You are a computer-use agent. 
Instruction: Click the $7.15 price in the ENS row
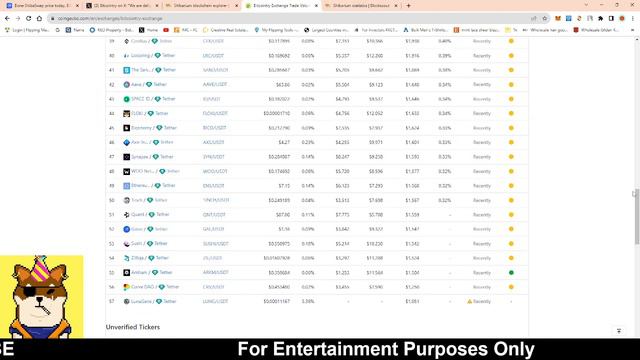[284, 186]
